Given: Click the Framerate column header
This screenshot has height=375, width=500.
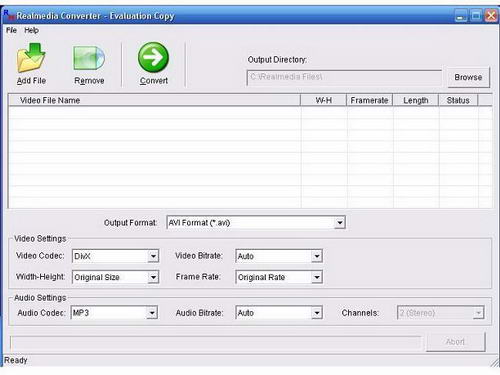Looking at the screenshot, I should point(369,100).
